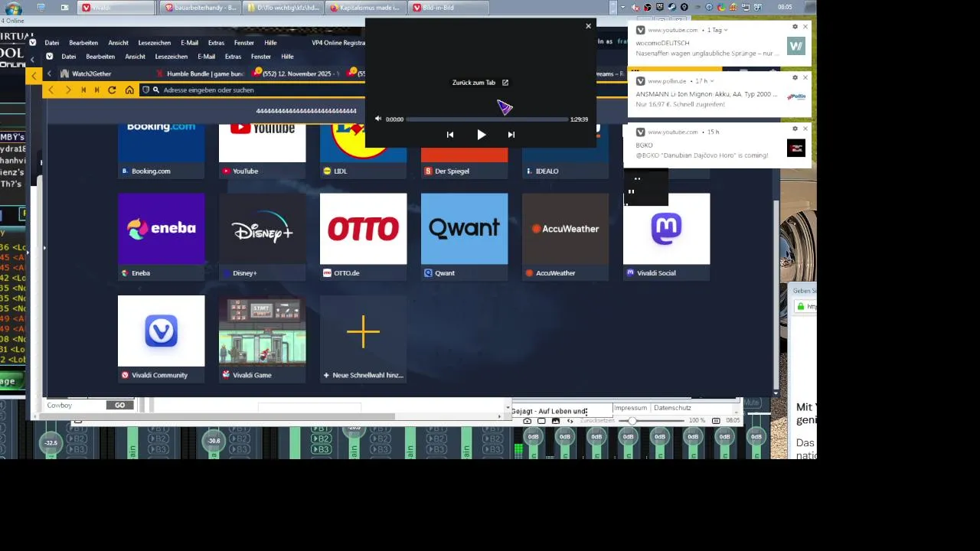Screen dimensions: 980x551
Task: Open the Disney+ speed dial icon
Action: (x=262, y=228)
